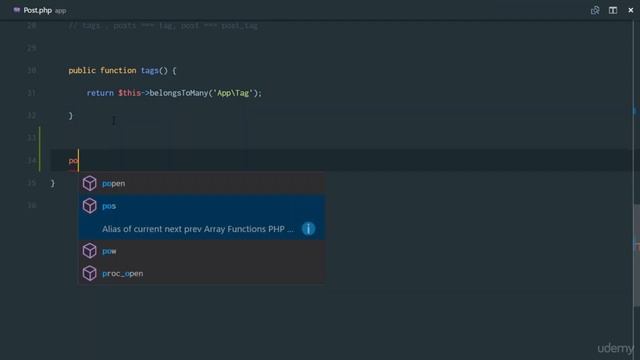Viewport: 640px width, 360px height.
Task: Close the Post.php editor with X
Action: [630, 10]
